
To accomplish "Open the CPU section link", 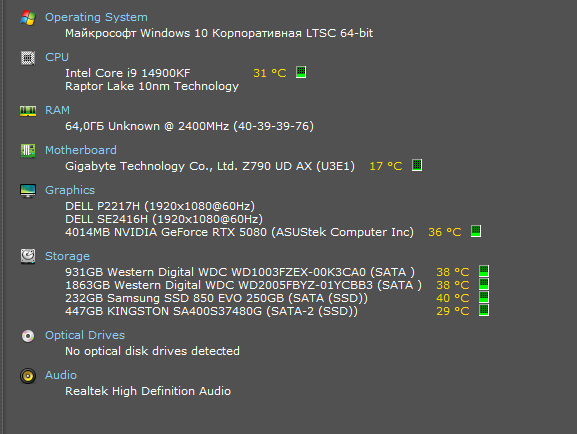I will pos(57,57).
